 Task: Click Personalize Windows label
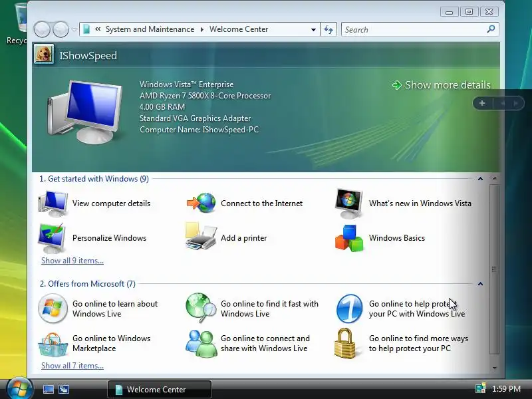[x=109, y=238]
